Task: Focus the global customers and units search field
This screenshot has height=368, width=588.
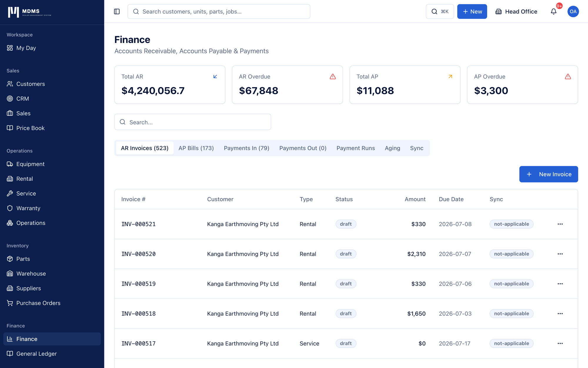Action: click(219, 11)
